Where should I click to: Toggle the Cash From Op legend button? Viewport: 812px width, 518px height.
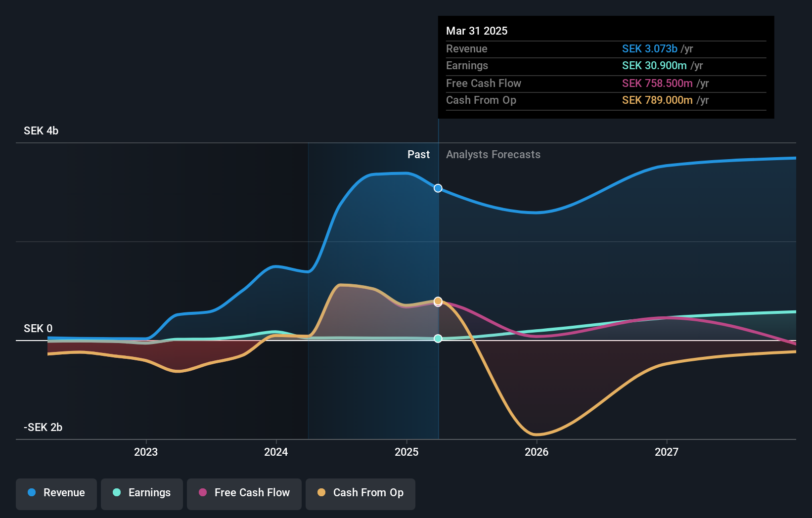[361, 494]
